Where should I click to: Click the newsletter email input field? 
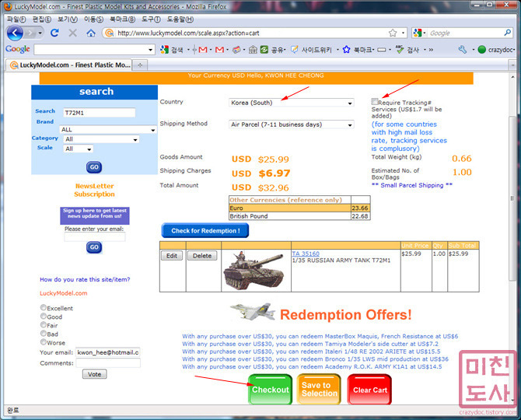pos(95,237)
